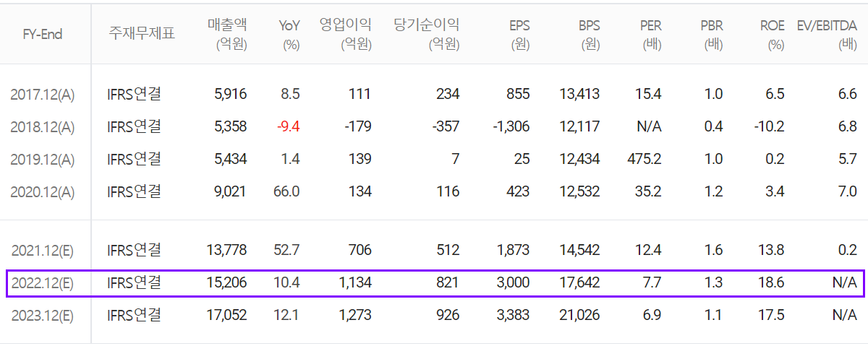Click the 7.0 EV/EBITDA value

pyautogui.click(x=848, y=191)
